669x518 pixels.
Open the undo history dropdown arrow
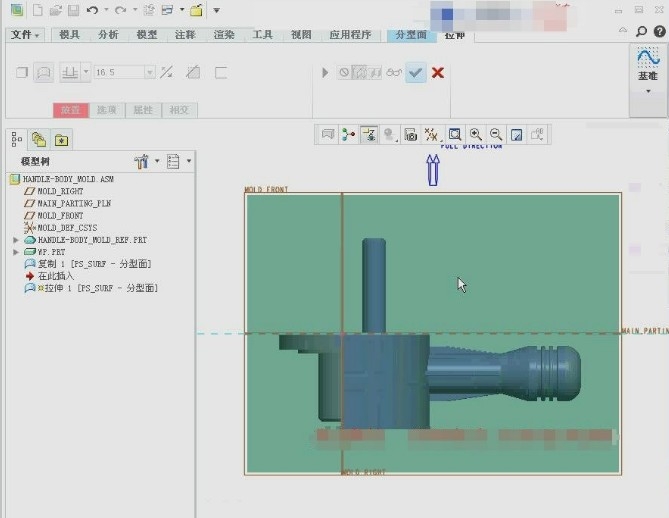click(x=106, y=10)
